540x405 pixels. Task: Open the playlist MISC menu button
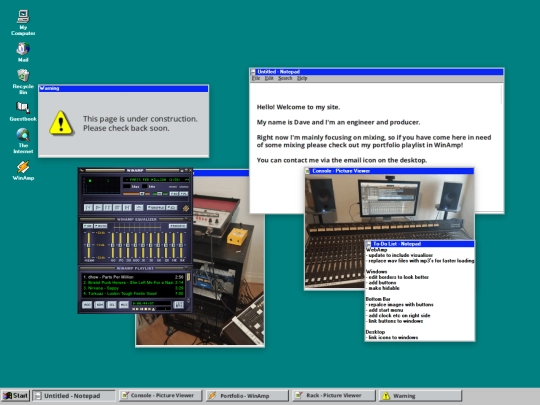coord(124,304)
